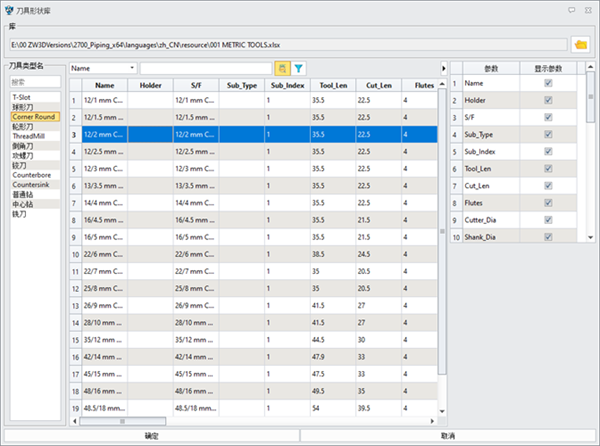The width and height of the screenshot is (600, 446).
Task: Click the right arrow beside the Flutes column
Action: tap(443, 69)
